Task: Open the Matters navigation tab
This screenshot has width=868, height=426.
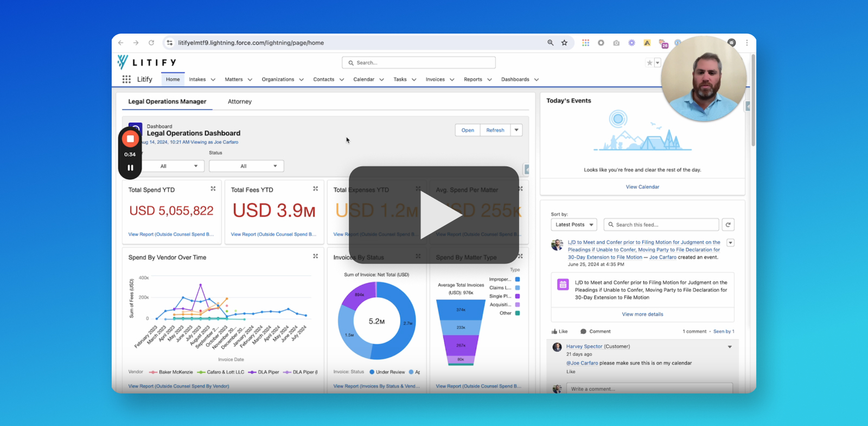Action: (x=234, y=80)
